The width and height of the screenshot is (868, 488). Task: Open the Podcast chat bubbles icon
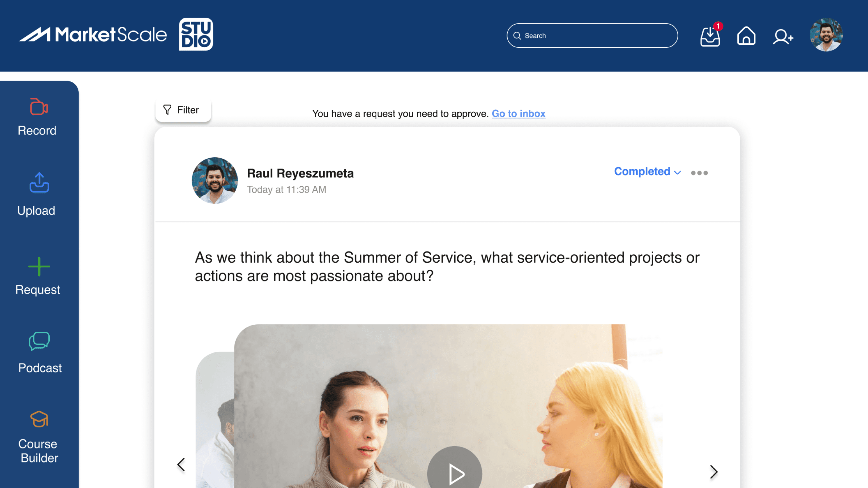39,341
